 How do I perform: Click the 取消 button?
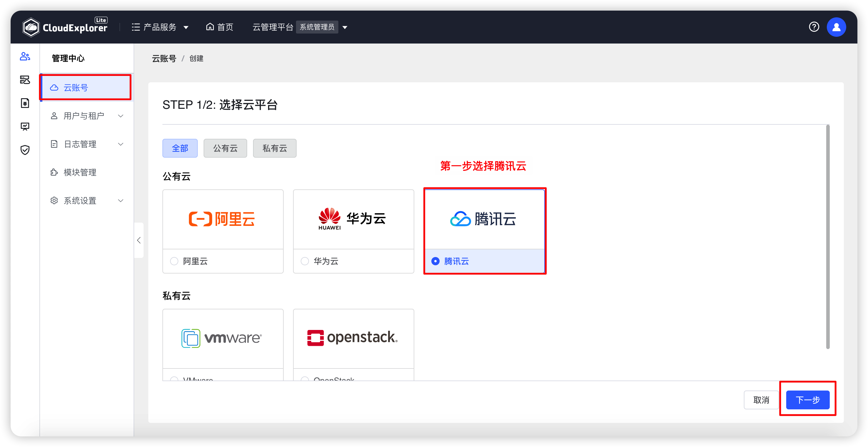click(761, 400)
